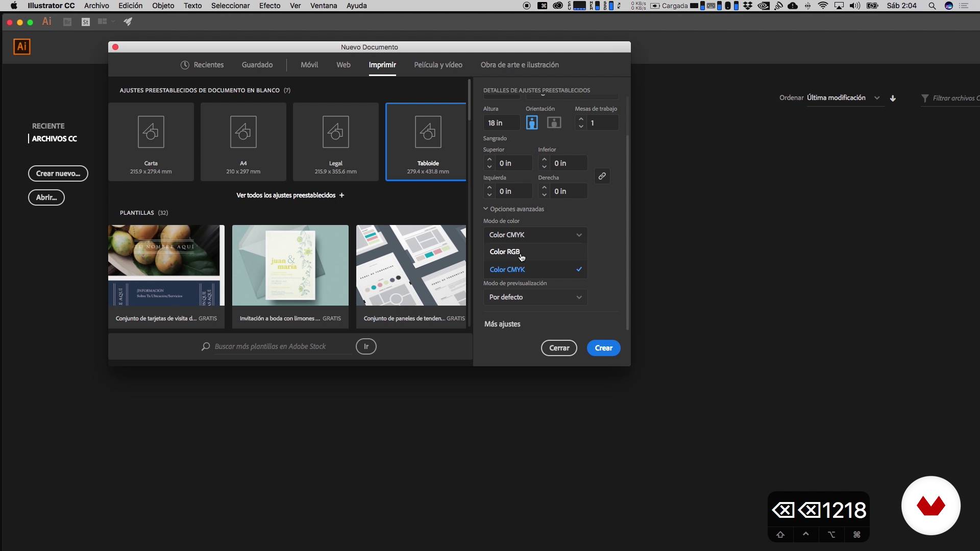Viewport: 980px width, 551px height.
Task: Open the Invitación a boda con limones template
Action: (x=290, y=277)
